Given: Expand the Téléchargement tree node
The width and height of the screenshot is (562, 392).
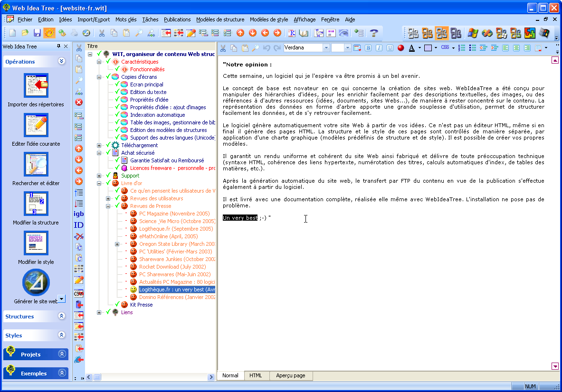Looking at the screenshot, I should tap(98, 145).
